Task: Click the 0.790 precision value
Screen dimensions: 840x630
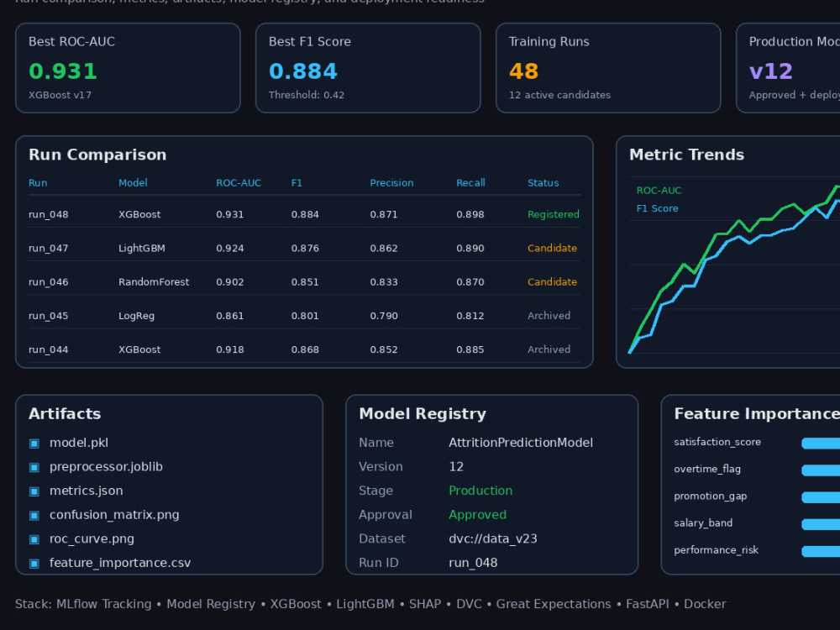Action: pyautogui.click(x=384, y=316)
